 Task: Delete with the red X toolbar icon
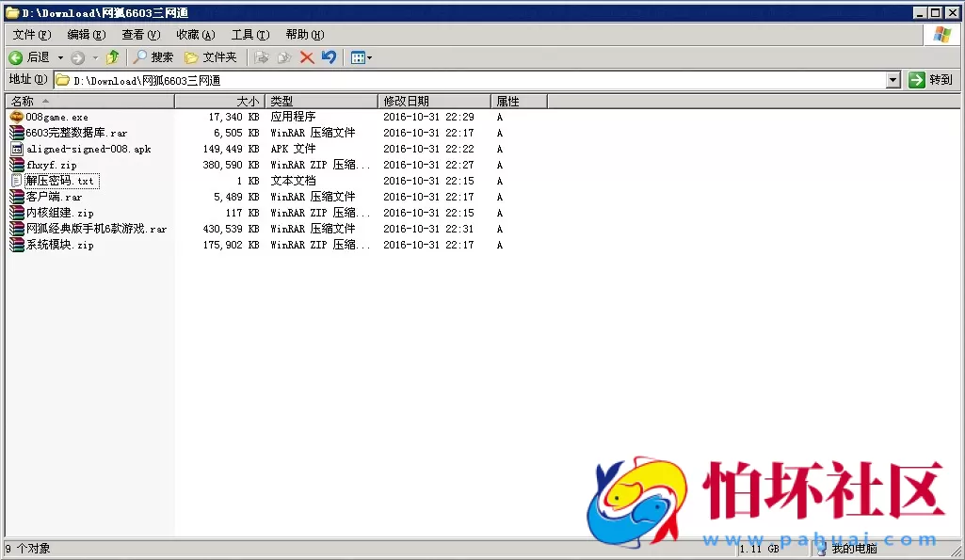pyautogui.click(x=306, y=56)
